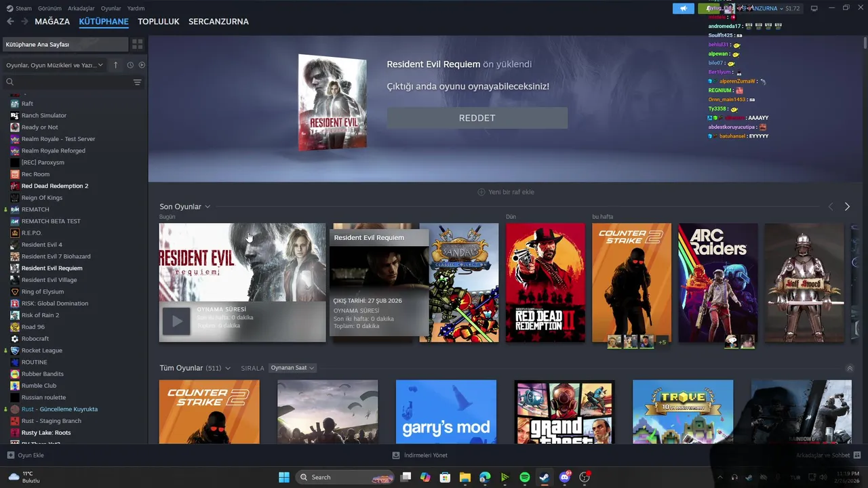The image size is (868, 488).
Task: Open the Trove cover thumbnail
Action: point(683,412)
